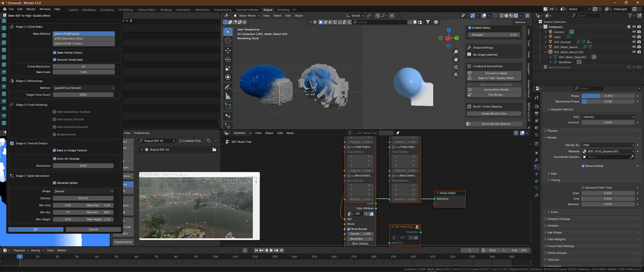This screenshot has width=644, height=272.
Task: Adjust the Cavity Strength slider
Action: (493, 35)
